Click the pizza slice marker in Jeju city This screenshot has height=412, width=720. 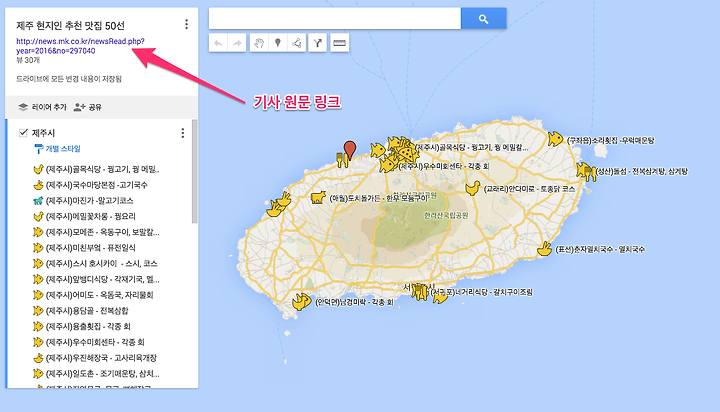click(405, 152)
